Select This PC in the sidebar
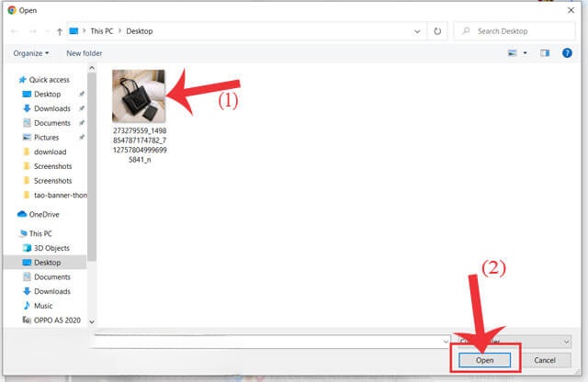Viewport: 588px width, 382px height. click(40, 233)
